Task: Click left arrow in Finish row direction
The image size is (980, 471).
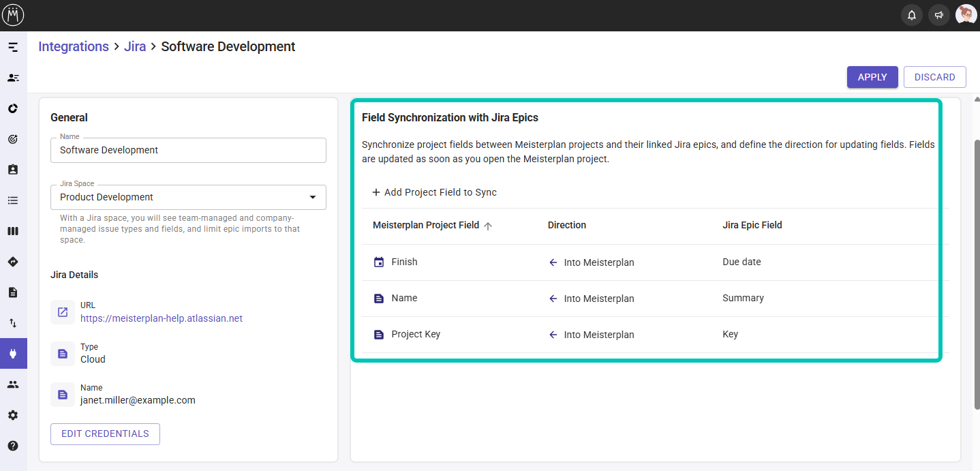Action: [553, 262]
